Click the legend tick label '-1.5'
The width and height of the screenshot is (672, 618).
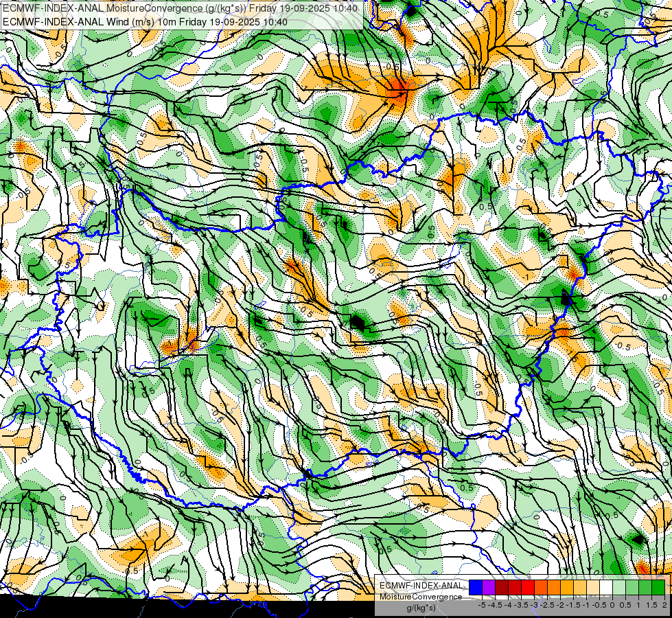pos(573,605)
